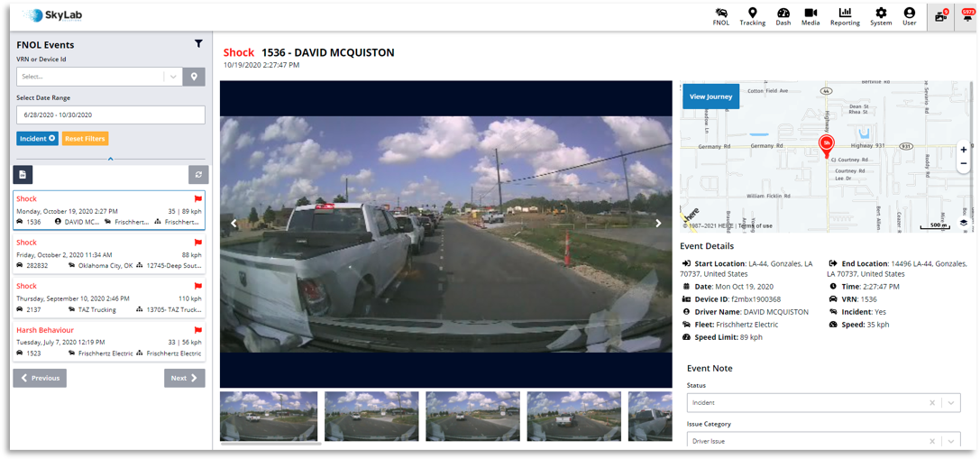Click the export document icon button
Image resolution: width=980 pixels, height=459 pixels.
[23, 175]
